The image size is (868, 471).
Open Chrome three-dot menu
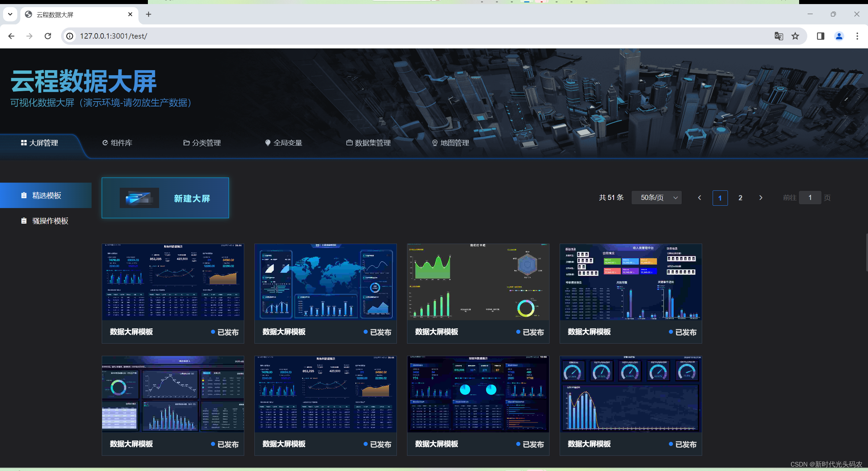pyautogui.click(x=857, y=36)
